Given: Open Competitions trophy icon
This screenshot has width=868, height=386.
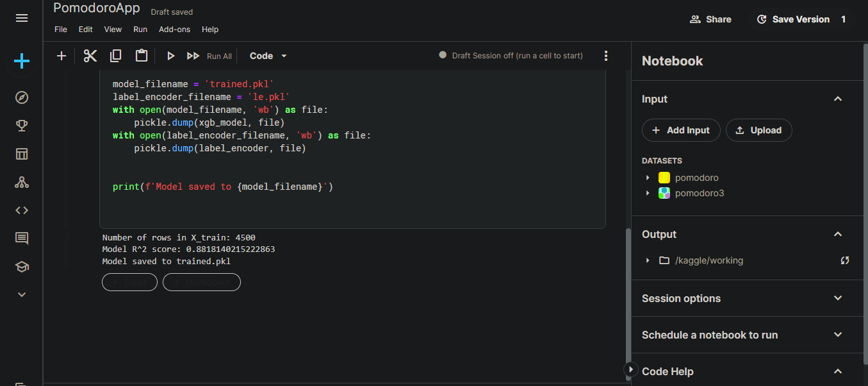Looking at the screenshot, I should pos(22,126).
